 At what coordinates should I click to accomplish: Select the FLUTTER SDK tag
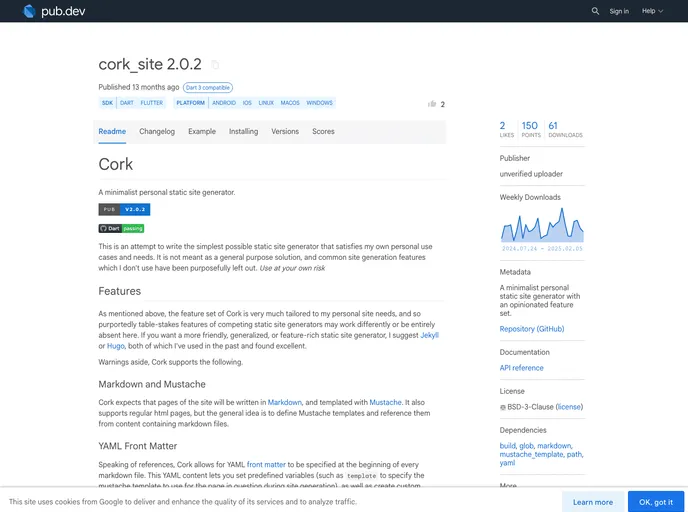(x=151, y=103)
